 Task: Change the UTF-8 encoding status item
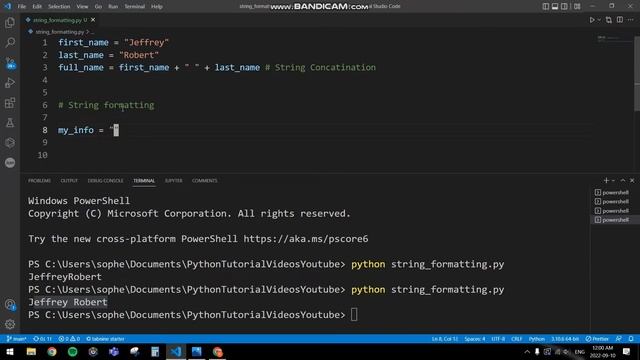tap(498, 339)
